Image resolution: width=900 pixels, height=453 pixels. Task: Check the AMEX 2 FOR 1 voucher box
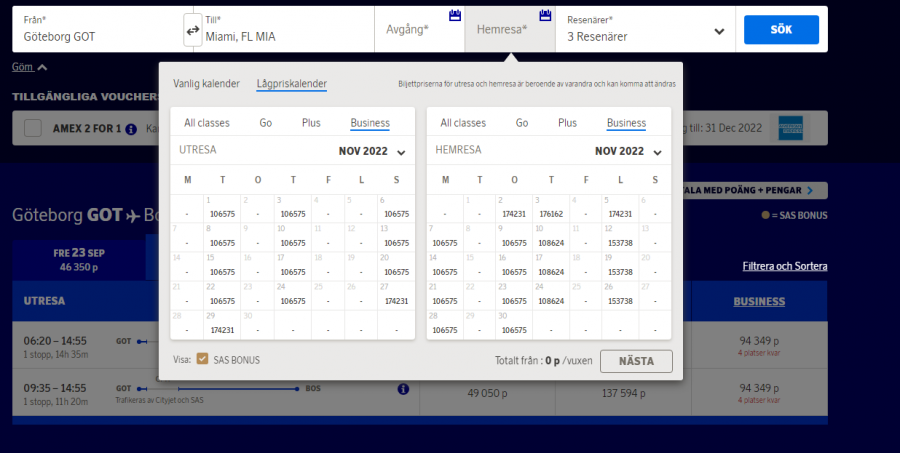click(33, 128)
